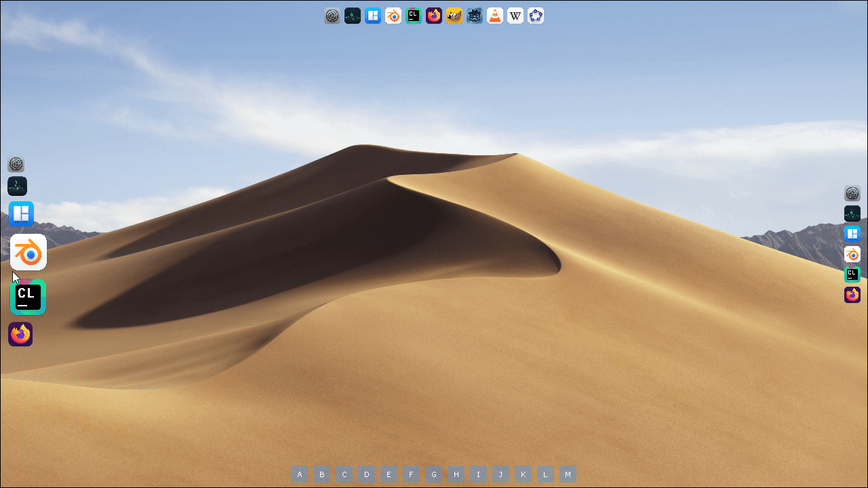Open CLion from the left dock
868x488 pixels.
pyautogui.click(x=27, y=296)
